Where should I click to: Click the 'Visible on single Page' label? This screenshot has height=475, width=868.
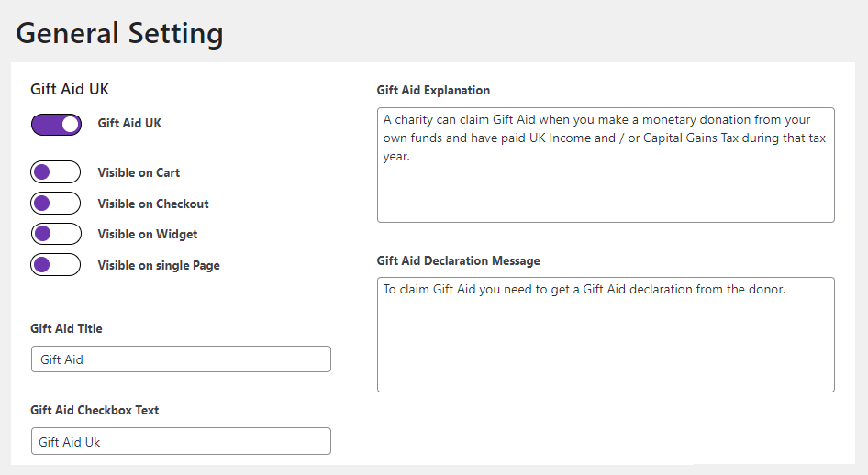(x=159, y=265)
